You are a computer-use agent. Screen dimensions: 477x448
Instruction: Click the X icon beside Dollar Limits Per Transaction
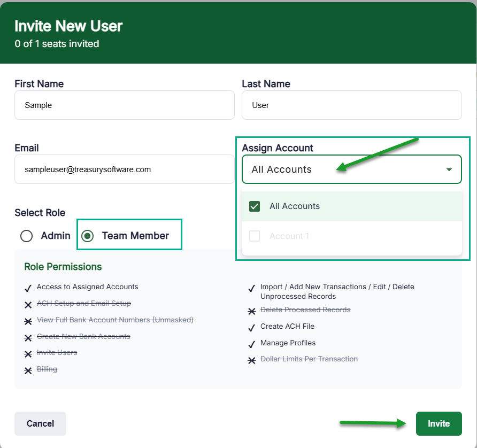(251, 360)
